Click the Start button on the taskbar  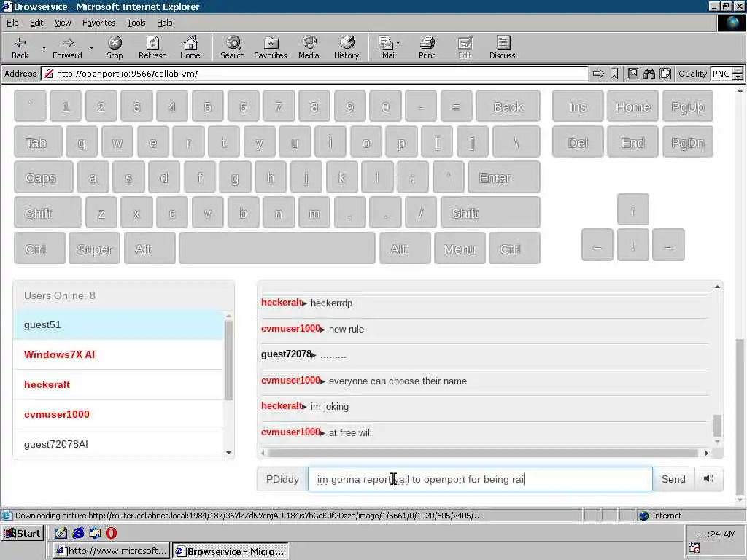(x=23, y=533)
